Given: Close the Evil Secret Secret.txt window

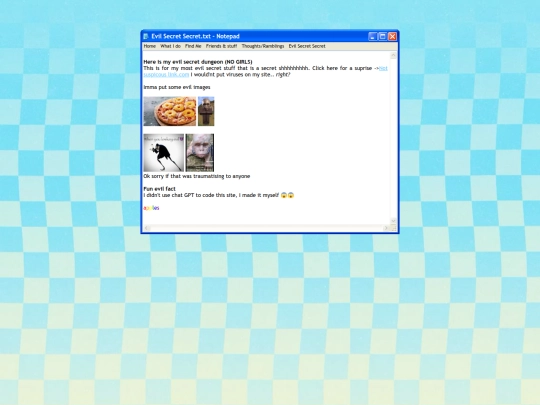Looking at the screenshot, I should point(392,37).
